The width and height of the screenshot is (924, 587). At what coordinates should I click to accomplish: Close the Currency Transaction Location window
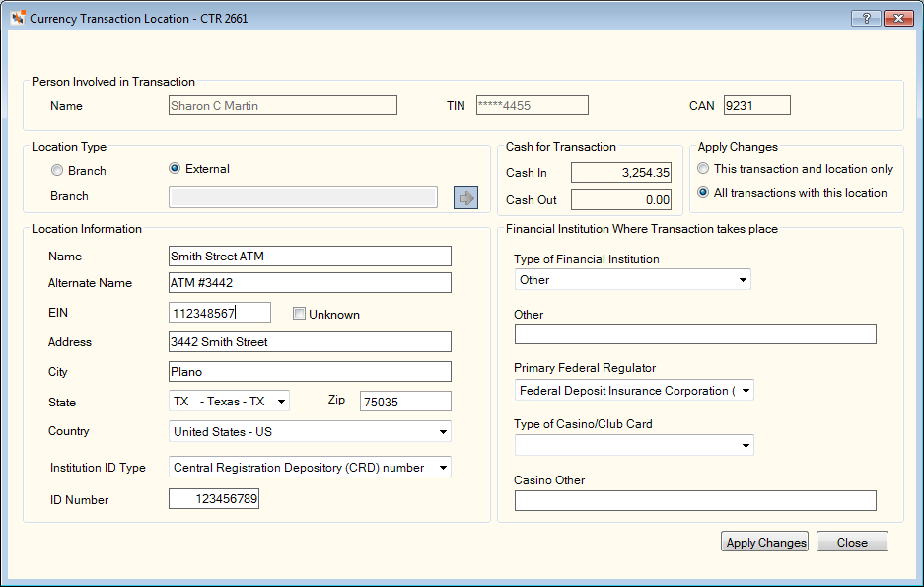898,19
